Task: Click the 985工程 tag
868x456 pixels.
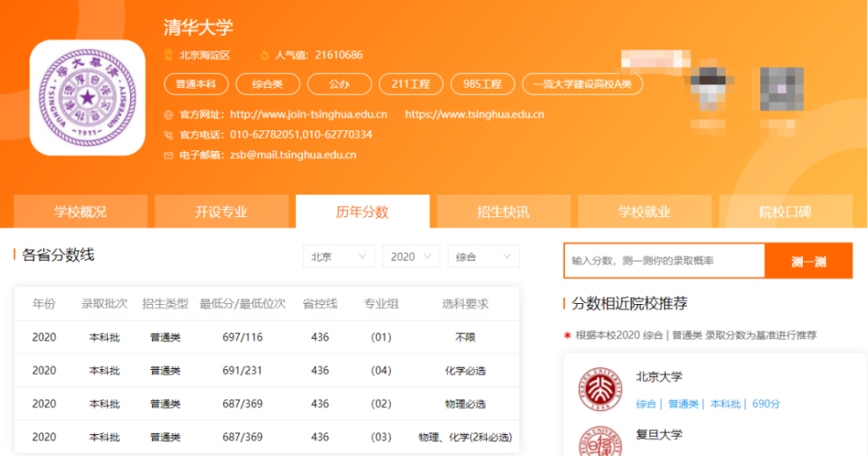Action: click(x=482, y=84)
